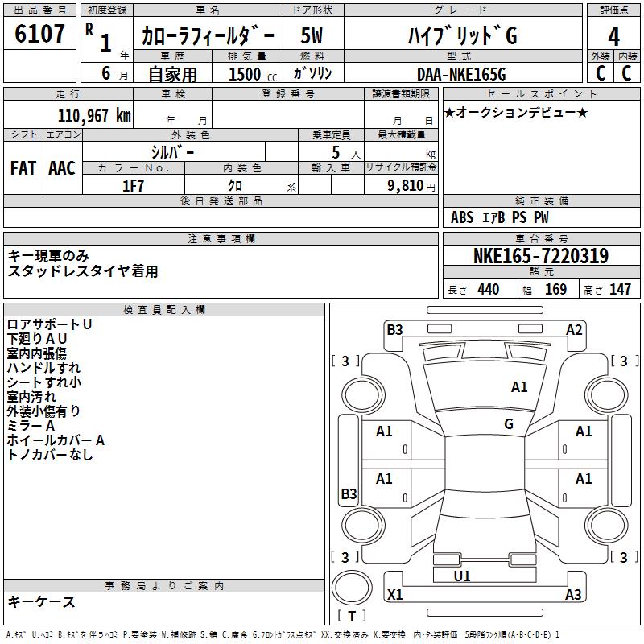Image resolution: width=644 pixels, height=644 pixels.
Task: Select recycle deposit 9,810 yen
Action: point(411,185)
